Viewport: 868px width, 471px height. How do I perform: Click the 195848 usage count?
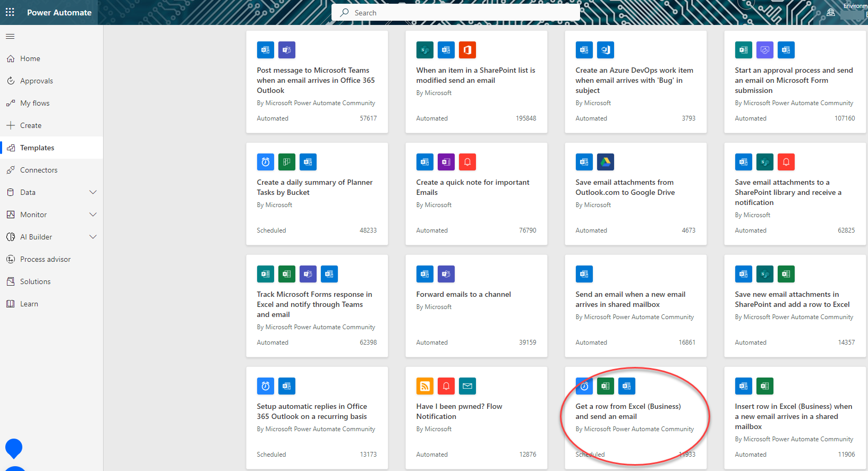526,118
